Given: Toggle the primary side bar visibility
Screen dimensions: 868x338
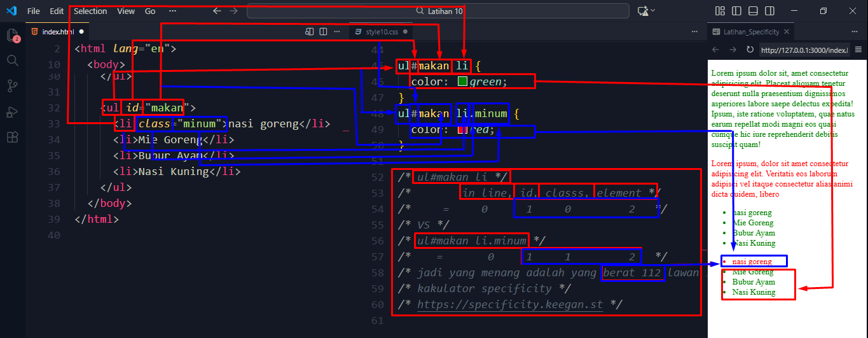Looking at the screenshot, I should (x=736, y=11).
